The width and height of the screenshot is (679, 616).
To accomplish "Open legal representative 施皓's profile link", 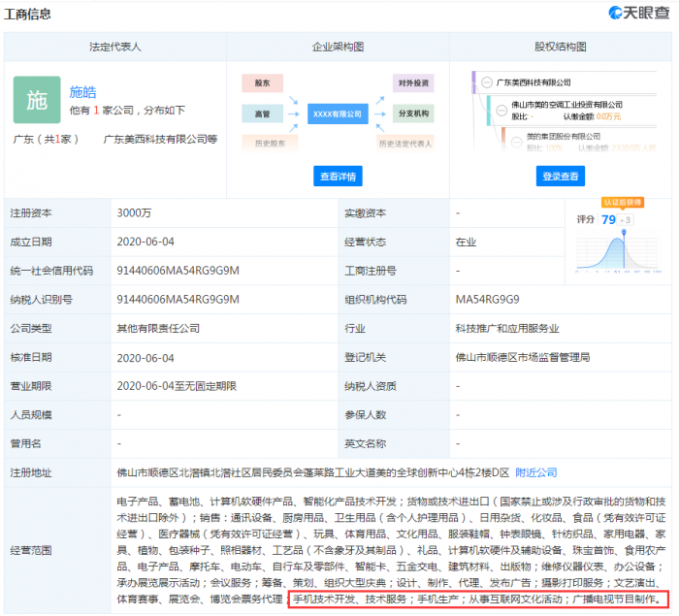I will [83, 92].
